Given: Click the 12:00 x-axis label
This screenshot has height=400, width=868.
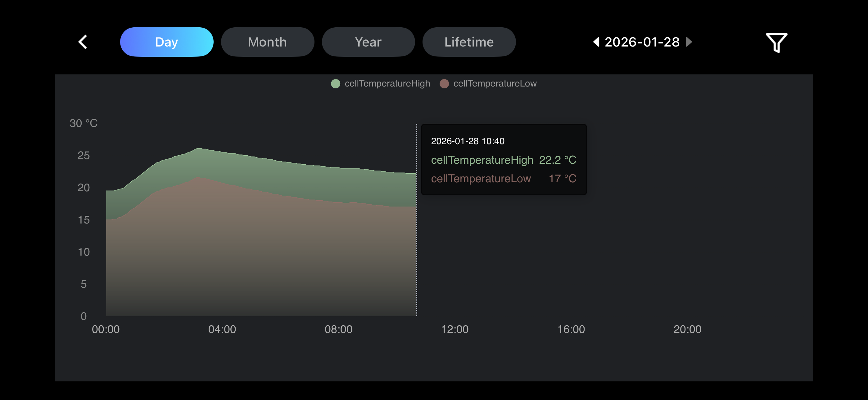Looking at the screenshot, I should point(454,329).
